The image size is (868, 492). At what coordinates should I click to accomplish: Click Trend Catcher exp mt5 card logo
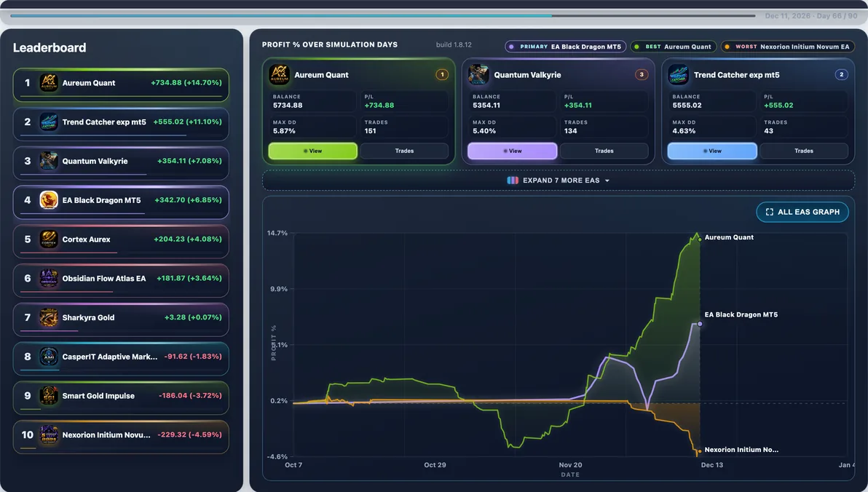(x=678, y=75)
